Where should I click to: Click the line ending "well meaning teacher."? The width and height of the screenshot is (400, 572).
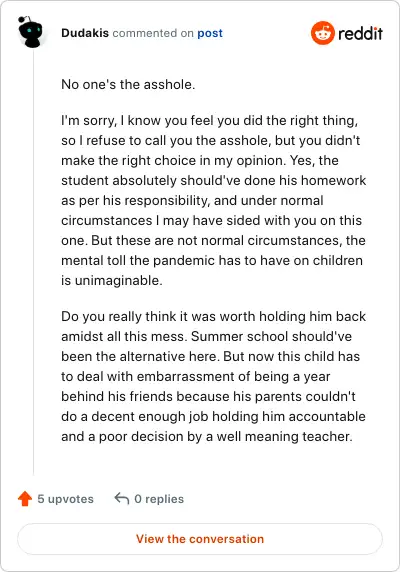pos(207,436)
